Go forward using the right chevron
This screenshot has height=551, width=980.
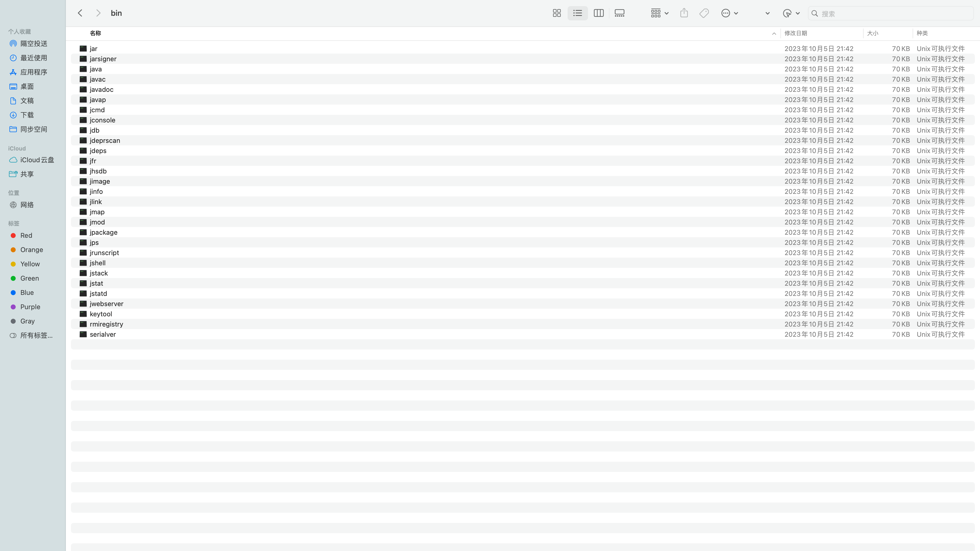tap(98, 13)
